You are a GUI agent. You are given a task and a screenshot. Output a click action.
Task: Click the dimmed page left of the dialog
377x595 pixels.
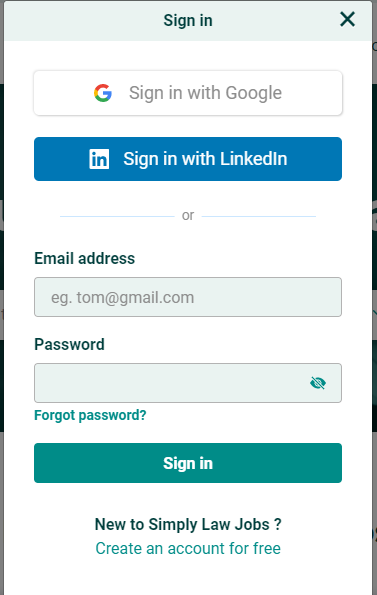(2, 266)
